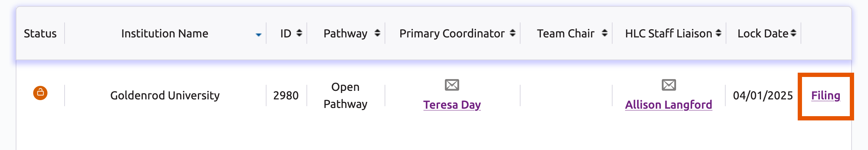Click the 04/01/2025 lock date cell
868x150 pixels.
coord(763,95)
